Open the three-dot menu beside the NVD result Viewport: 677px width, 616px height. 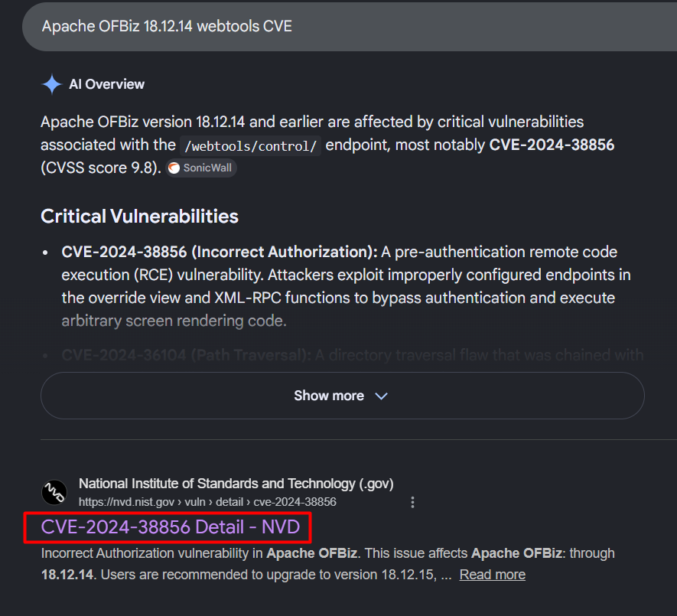point(413,502)
